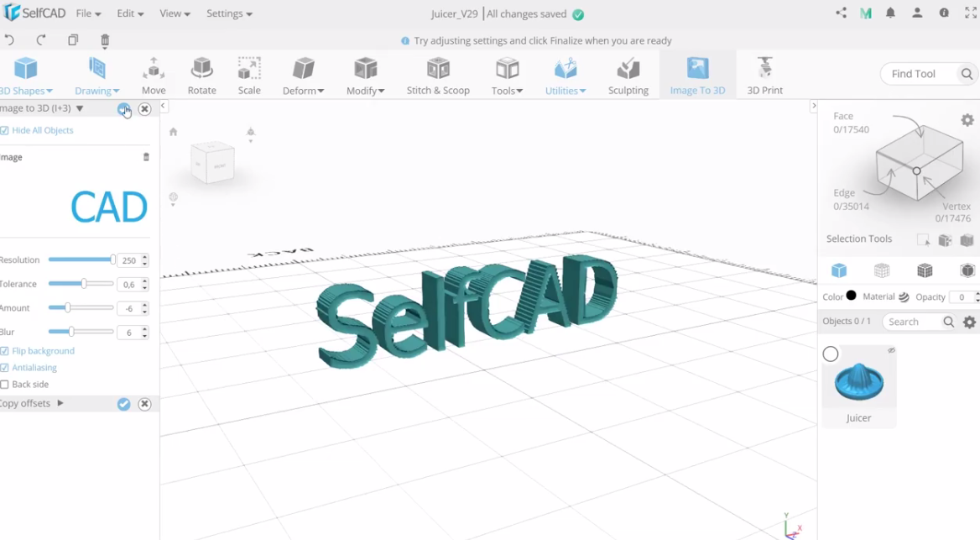This screenshot has height=540, width=980.
Task: Open Image to 3D panel dropdown arrow
Action: pos(80,108)
